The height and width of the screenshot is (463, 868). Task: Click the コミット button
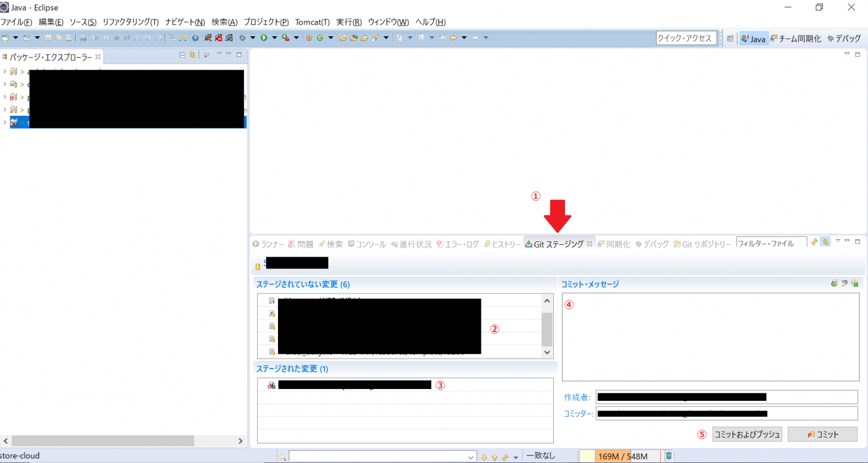822,434
